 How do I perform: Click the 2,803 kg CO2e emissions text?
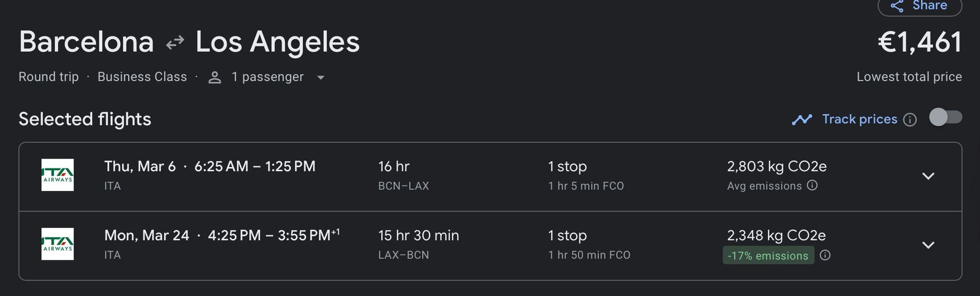click(x=777, y=166)
